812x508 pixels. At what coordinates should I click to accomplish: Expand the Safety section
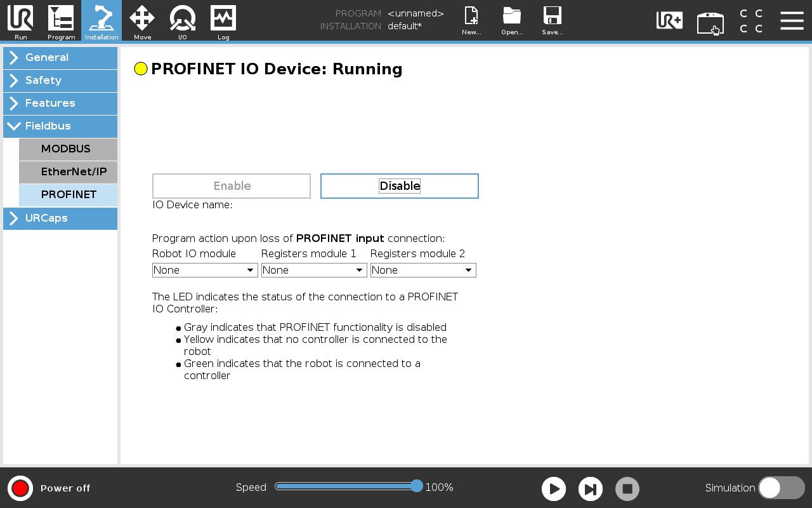60,81
